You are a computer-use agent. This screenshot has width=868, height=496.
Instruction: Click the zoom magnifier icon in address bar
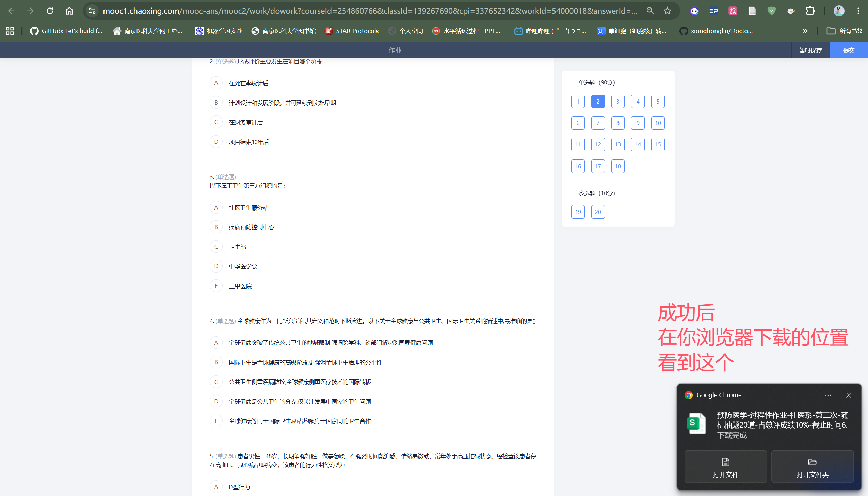point(650,11)
